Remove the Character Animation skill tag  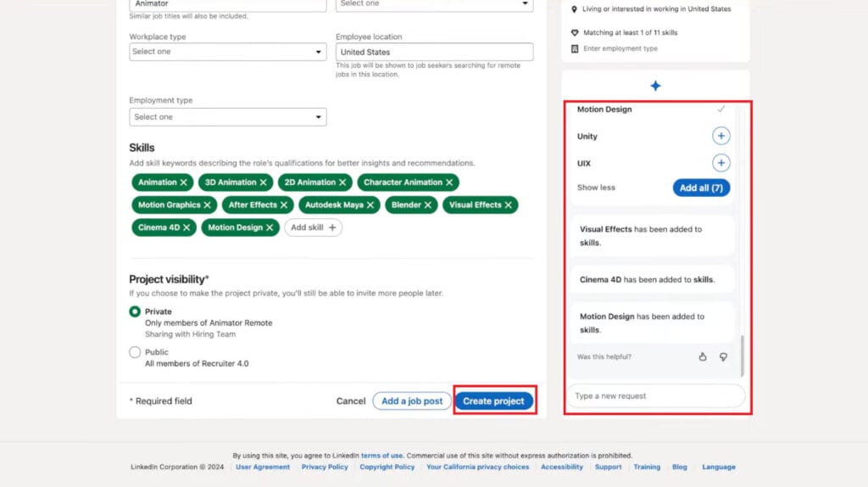(449, 182)
